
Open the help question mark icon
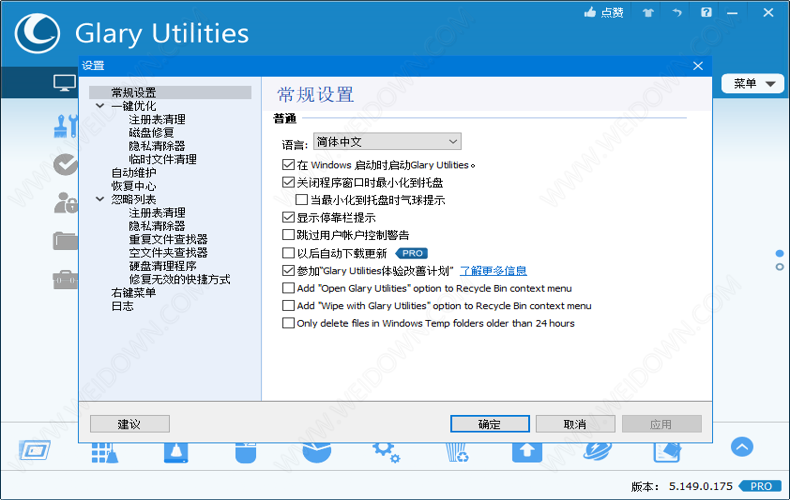[706, 12]
